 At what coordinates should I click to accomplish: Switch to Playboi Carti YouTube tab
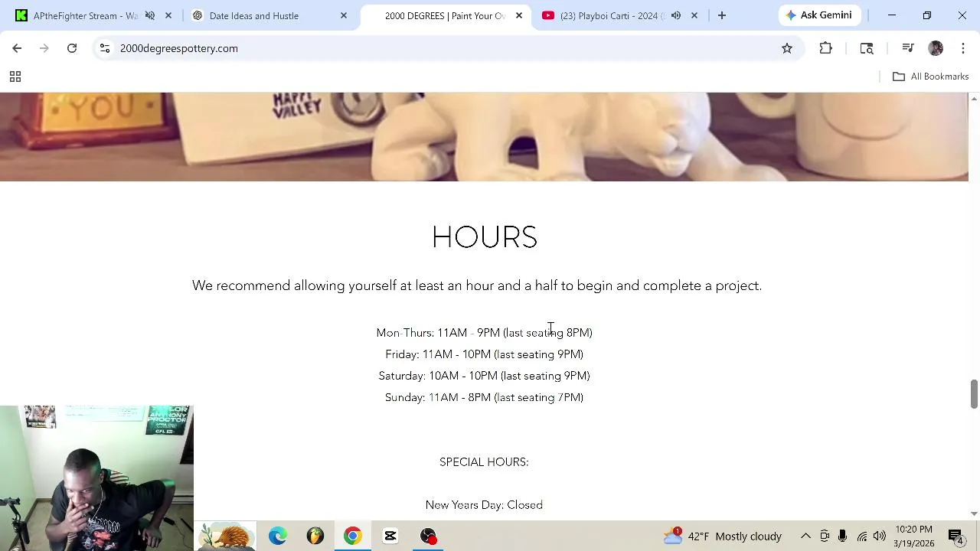pyautogui.click(x=601, y=15)
